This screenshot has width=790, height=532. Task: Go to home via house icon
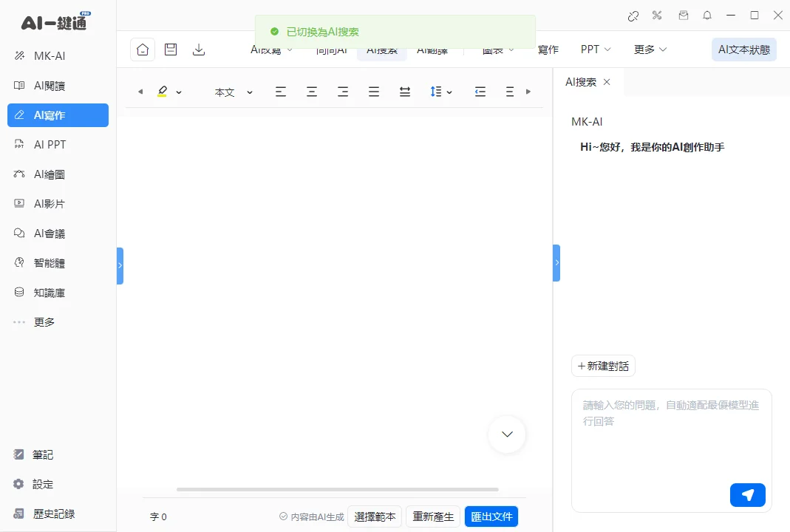[x=143, y=50]
